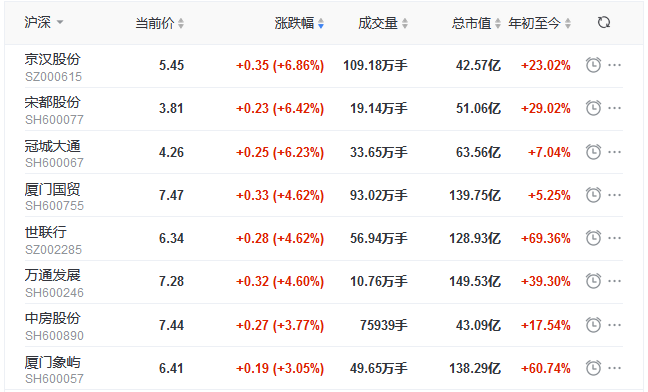Open stock 厦门国贸

(x=52, y=189)
